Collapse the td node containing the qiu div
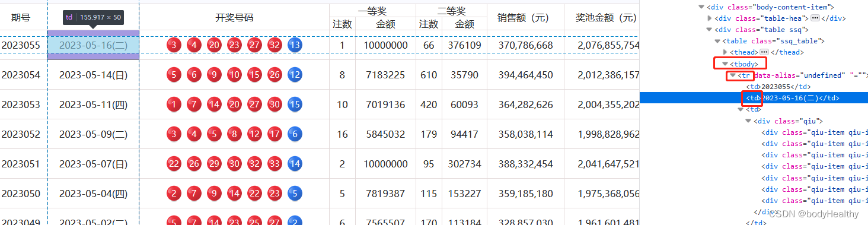Viewport: 868px width, 225px height. pyautogui.click(x=741, y=109)
